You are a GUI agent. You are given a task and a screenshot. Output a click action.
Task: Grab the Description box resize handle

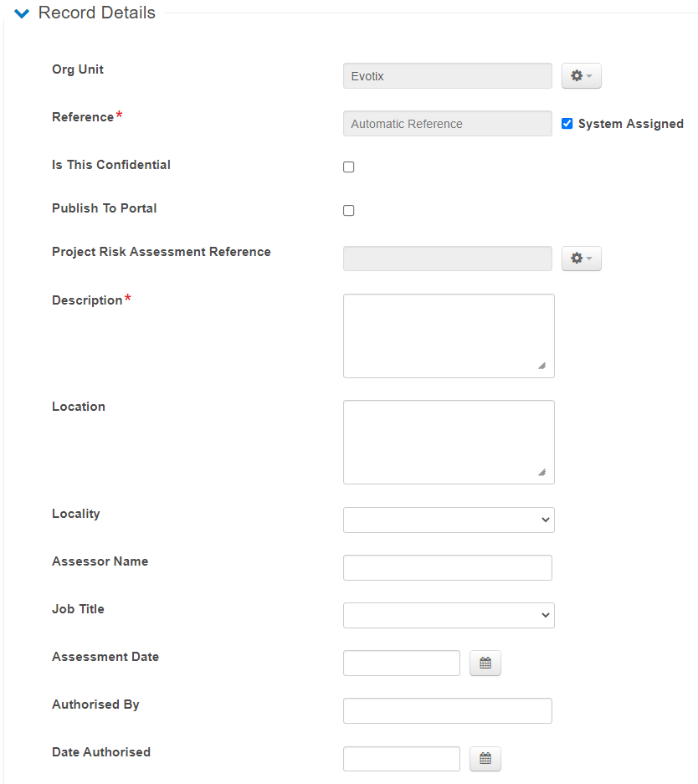tap(542, 366)
